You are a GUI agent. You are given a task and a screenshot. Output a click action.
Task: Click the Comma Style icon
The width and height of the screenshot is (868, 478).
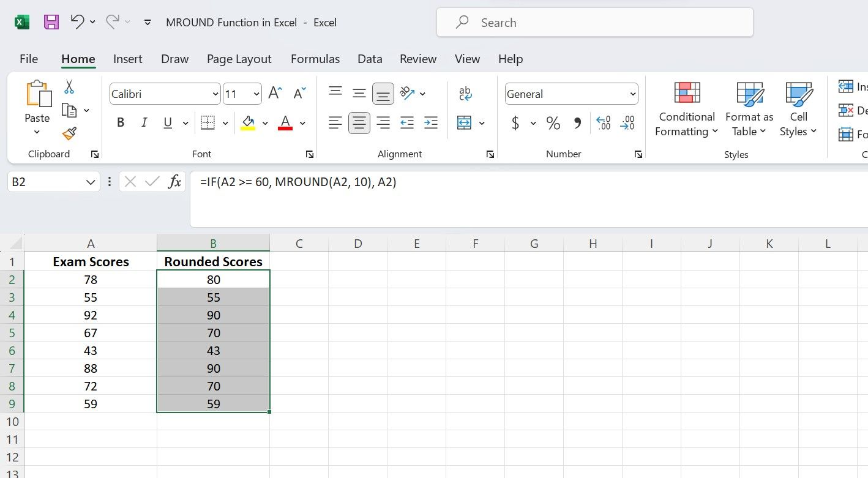coord(576,122)
